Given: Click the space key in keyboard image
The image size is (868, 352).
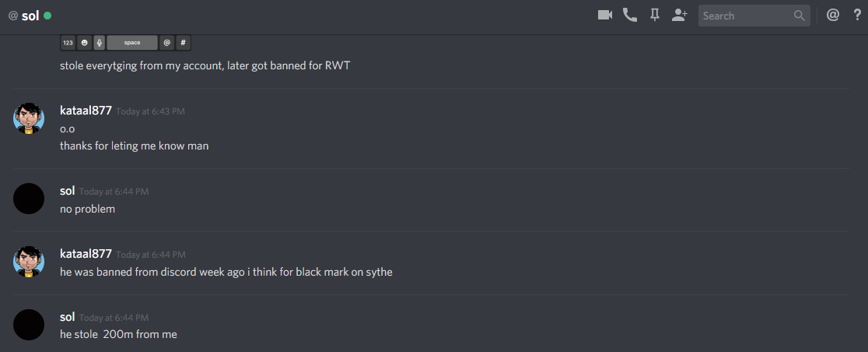Looking at the screenshot, I should point(131,43).
